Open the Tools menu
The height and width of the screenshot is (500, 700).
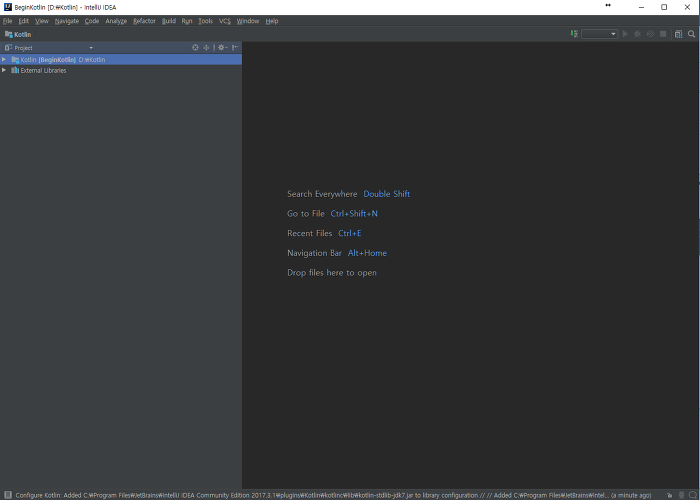pyautogui.click(x=205, y=21)
